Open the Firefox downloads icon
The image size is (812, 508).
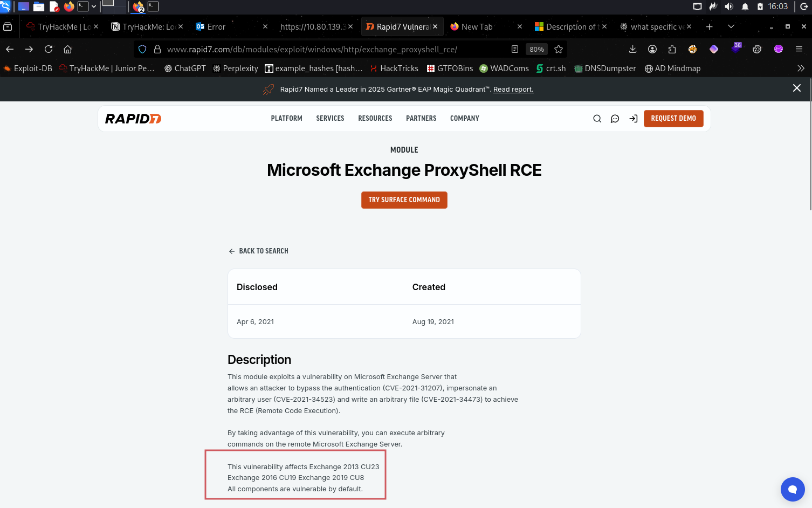pos(632,49)
